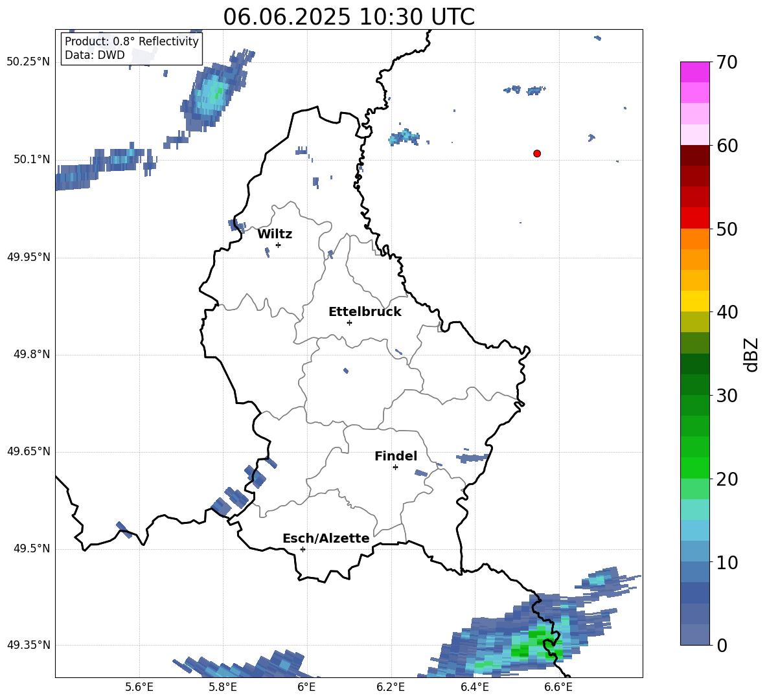The image size is (767, 700).
Task: Click the reflectivity cell near 50.2°N 5.8°E
Action: (x=214, y=92)
